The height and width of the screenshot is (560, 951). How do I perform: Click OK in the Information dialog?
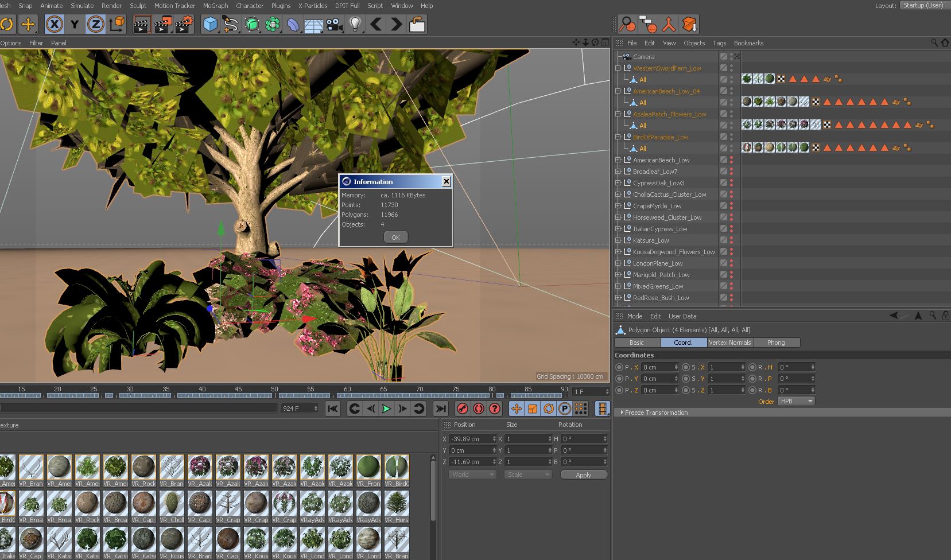click(x=395, y=238)
